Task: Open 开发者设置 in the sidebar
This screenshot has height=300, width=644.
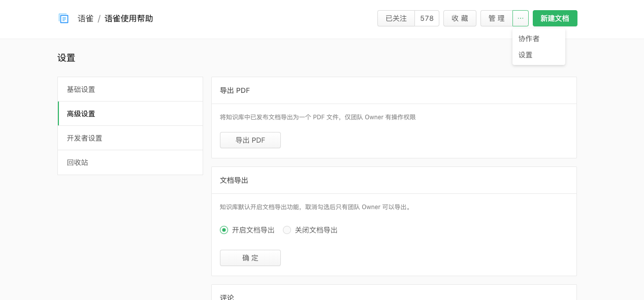Action: tap(85, 138)
